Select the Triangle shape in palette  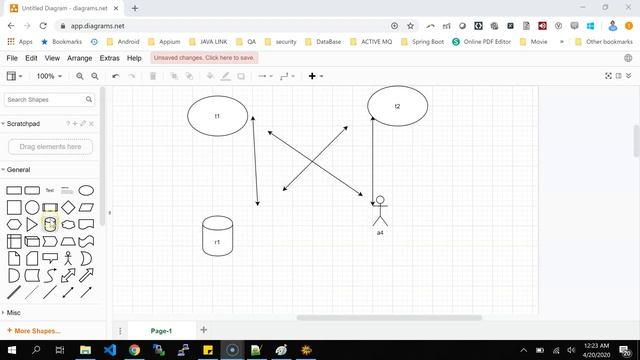click(x=32, y=224)
